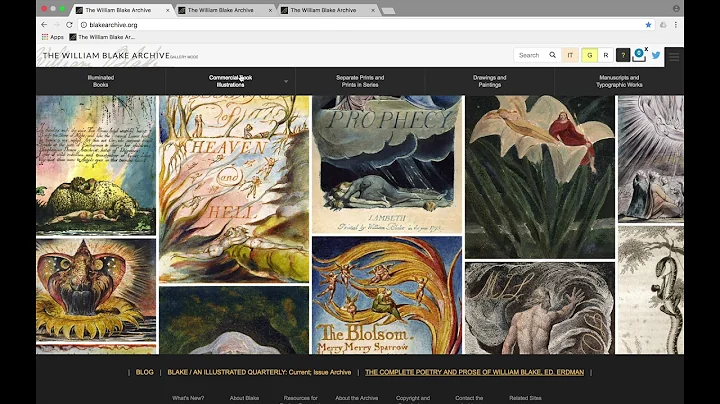The height and width of the screenshot is (404, 720).
Task: Toggle the IT mode button
Action: pyautogui.click(x=570, y=55)
